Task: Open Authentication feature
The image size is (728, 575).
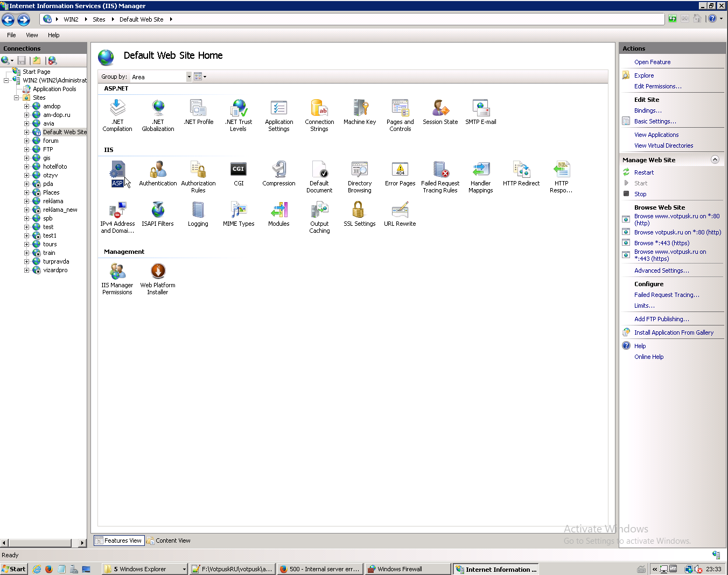Action: point(158,173)
